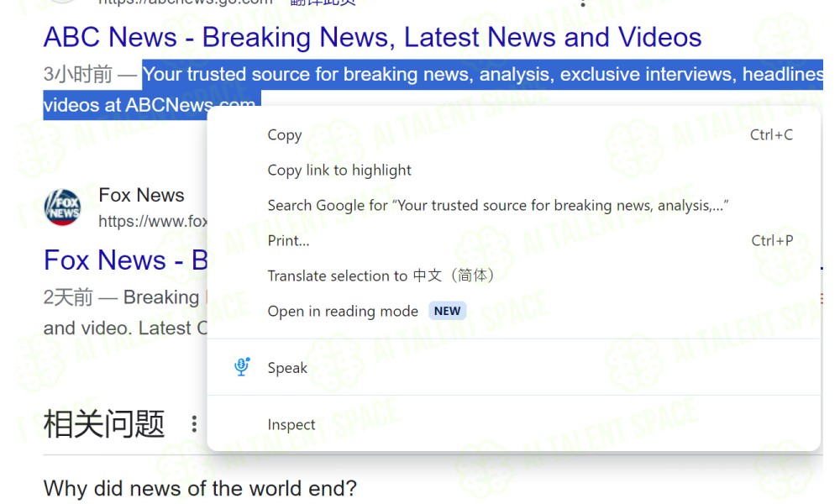The image size is (840, 504).
Task: Choose Inspect from the context menu
Action: [513, 425]
